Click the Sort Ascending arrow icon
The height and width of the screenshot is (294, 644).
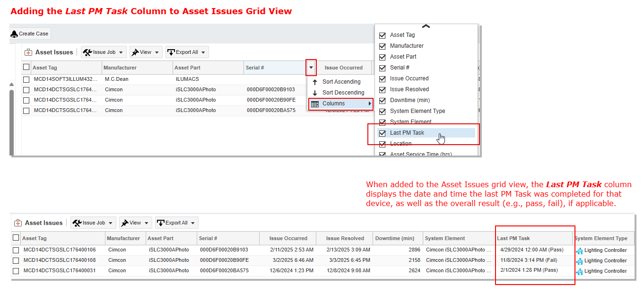(x=315, y=82)
